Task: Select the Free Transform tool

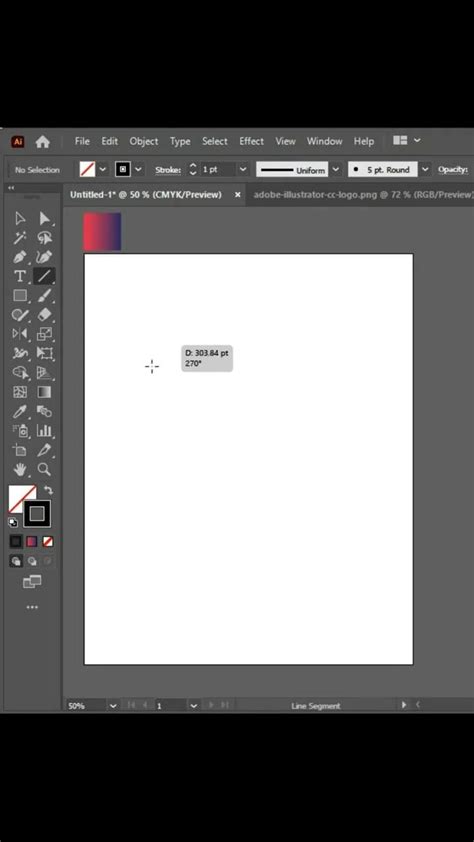Action: pos(44,353)
